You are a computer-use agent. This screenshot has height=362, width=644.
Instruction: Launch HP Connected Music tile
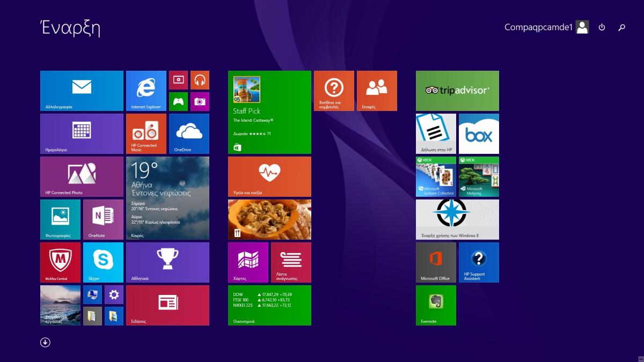pos(146,134)
